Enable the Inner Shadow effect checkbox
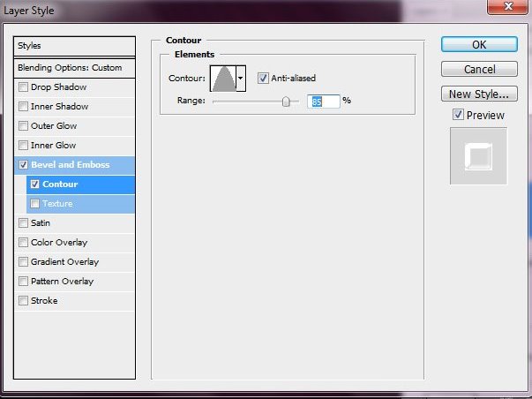Viewport: 532px width, 399px height. pyautogui.click(x=23, y=107)
